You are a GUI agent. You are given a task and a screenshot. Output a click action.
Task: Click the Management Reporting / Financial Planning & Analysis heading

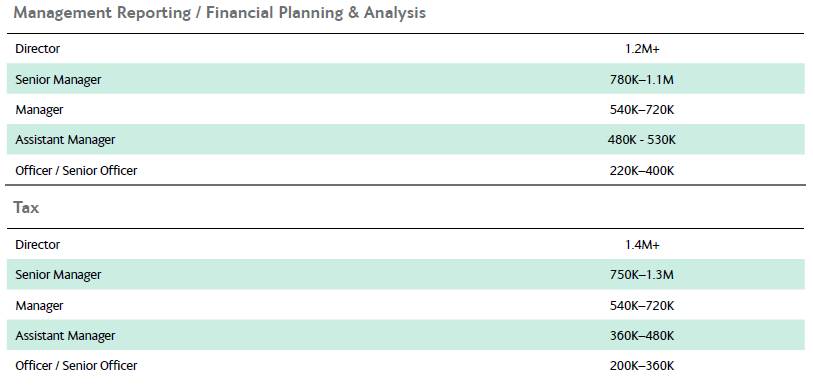(x=219, y=13)
